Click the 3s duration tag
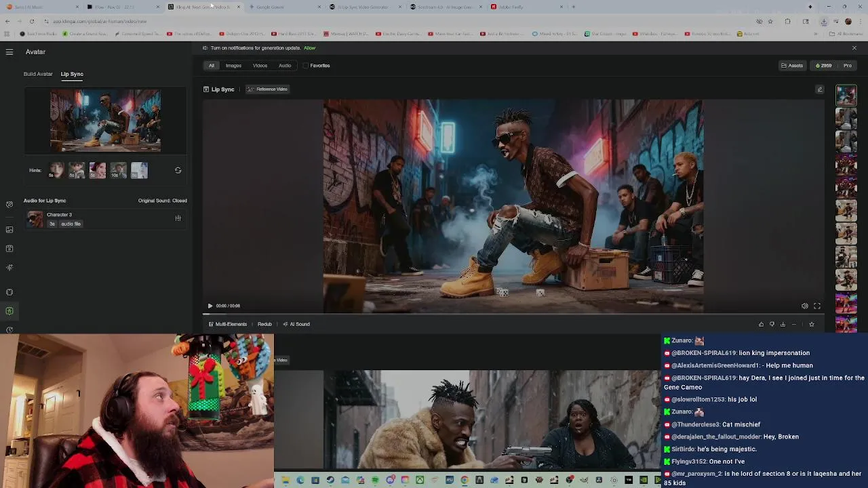The width and height of the screenshot is (868, 488). 52,224
